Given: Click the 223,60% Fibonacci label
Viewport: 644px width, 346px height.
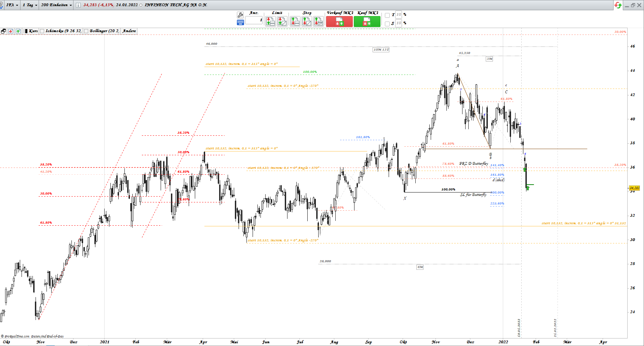Looking at the screenshot, I should tap(497, 203).
